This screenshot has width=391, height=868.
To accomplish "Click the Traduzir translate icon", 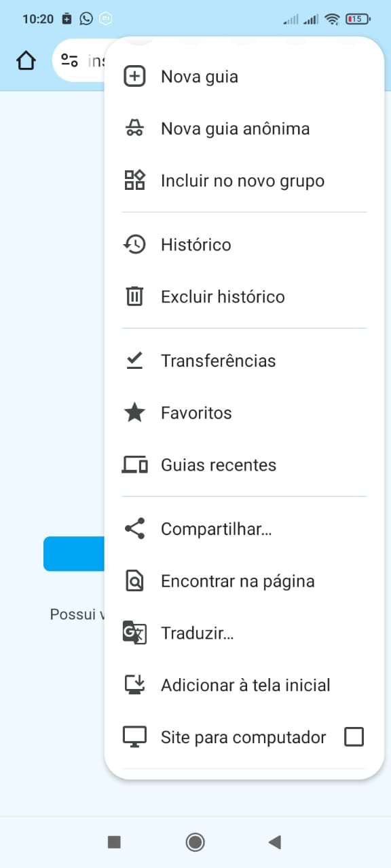I will click(135, 633).
